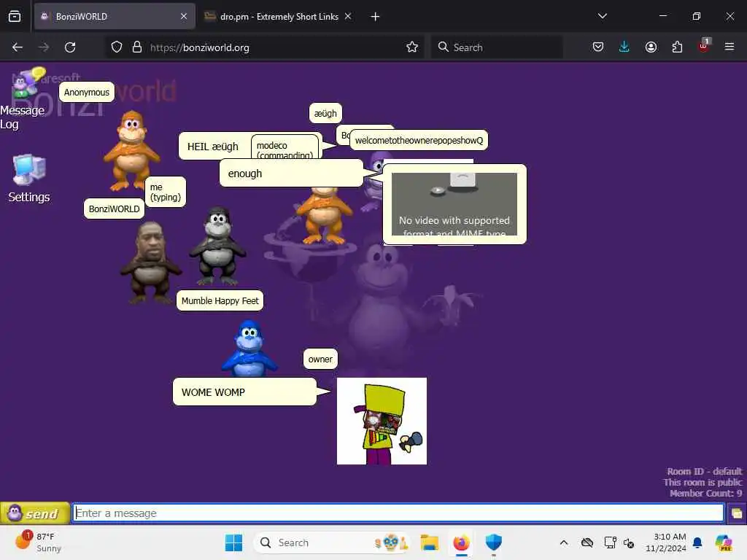Click the muted volume tray icon
Image resolution: width=747 pixels, height=560 pixels.
coord(628,542)
